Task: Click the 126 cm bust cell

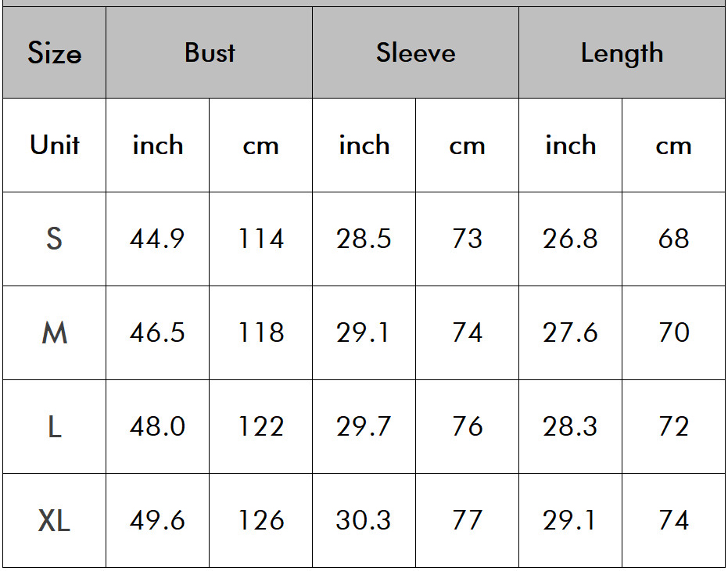Action: (260, 520)
